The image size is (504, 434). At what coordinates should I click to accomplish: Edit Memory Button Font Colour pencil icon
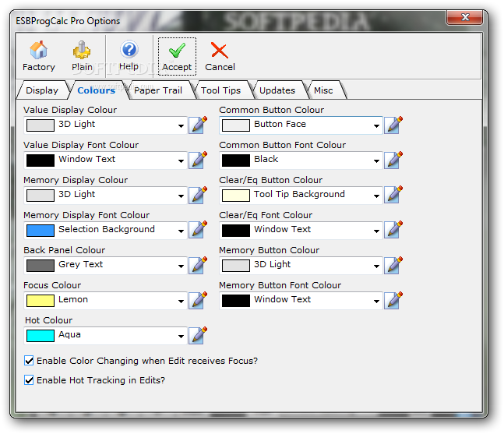click(x=393, y=300)
